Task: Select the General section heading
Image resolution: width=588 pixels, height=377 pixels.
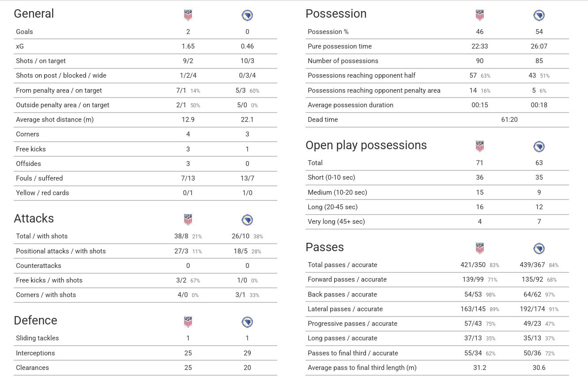Action: [x=34, y=14]
